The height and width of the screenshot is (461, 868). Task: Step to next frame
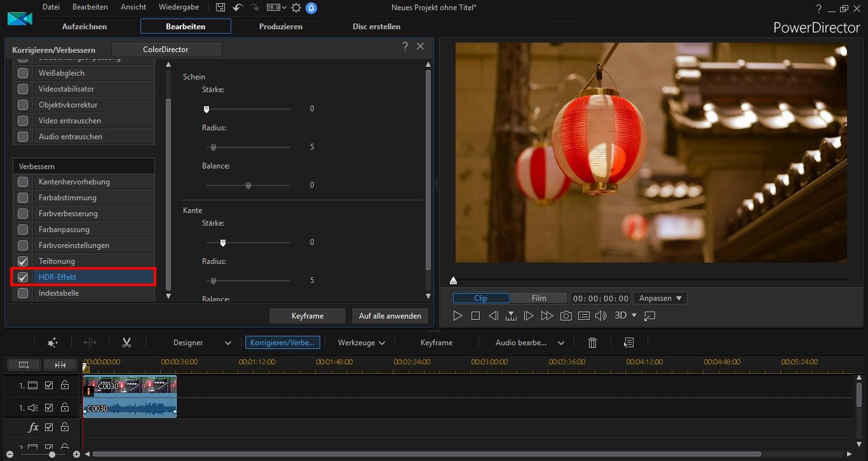[529, 315]
